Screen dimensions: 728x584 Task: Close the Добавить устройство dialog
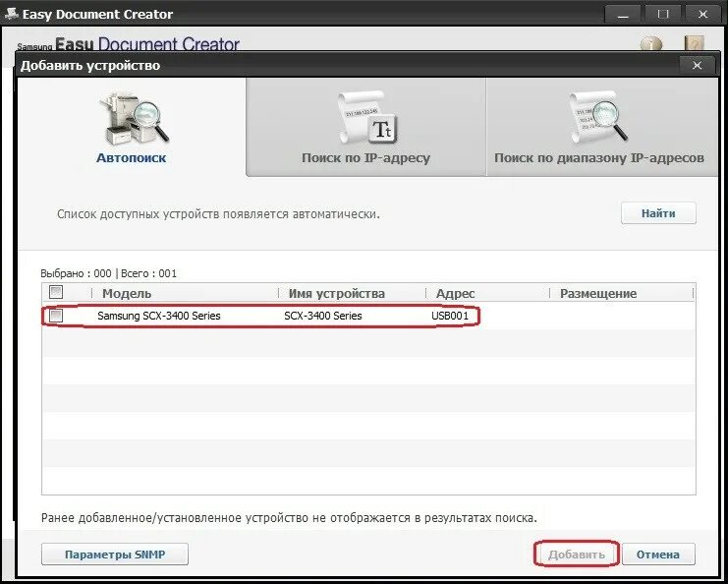click(697, 66)
